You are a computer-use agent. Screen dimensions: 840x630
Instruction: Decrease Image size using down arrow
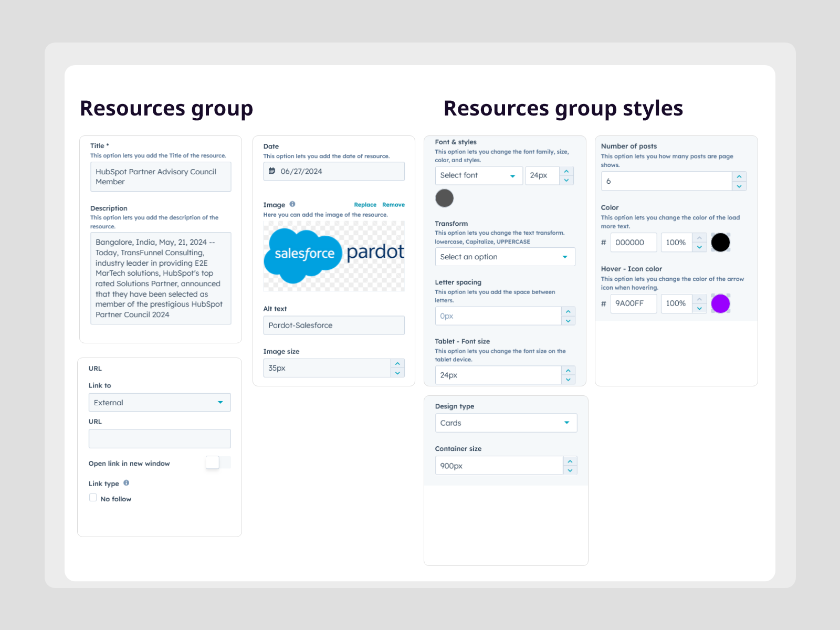tap(397, 373)
